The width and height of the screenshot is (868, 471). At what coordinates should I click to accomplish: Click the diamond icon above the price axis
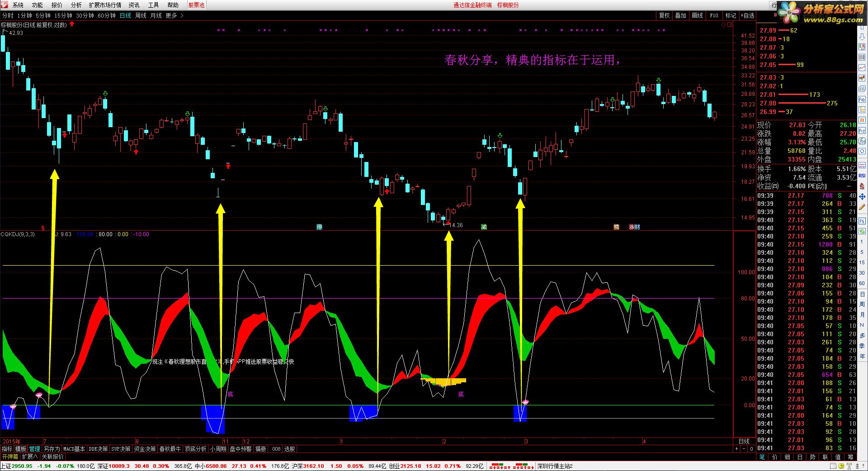click(x=724, y=24)
